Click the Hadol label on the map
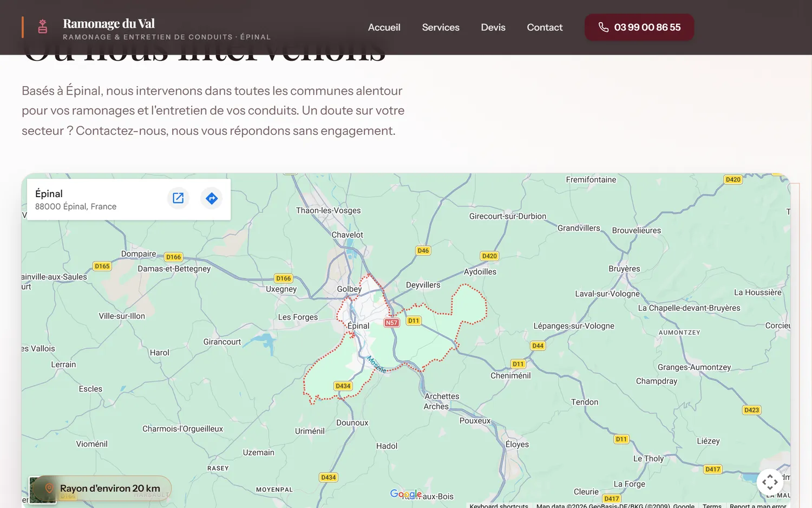Screen dimensions: 812x508 click(387, 446)
